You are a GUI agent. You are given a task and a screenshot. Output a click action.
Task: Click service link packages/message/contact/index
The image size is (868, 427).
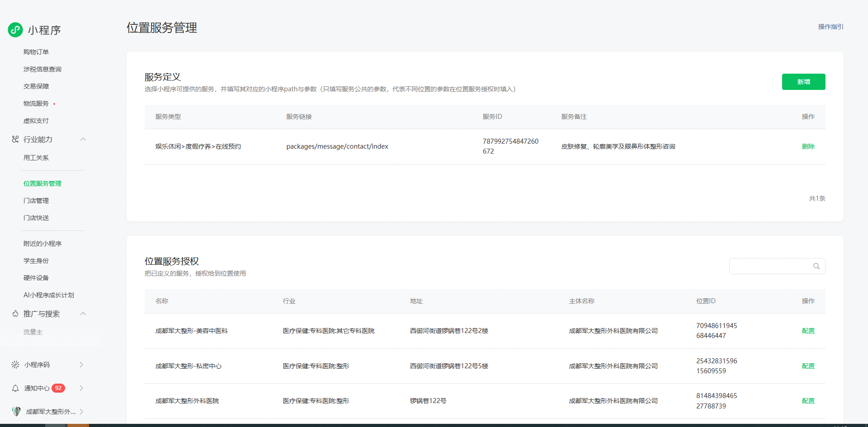pos(337,146)
